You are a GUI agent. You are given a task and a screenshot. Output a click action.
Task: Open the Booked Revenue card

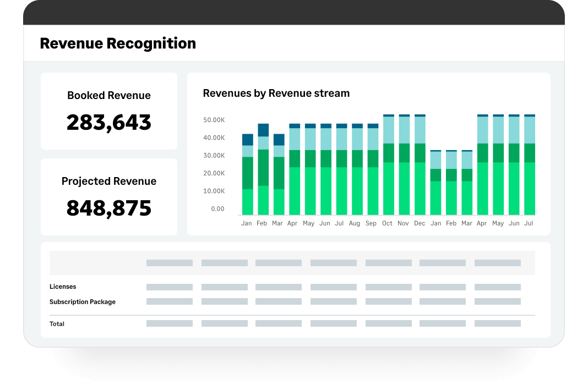click(x=108, y=111)
